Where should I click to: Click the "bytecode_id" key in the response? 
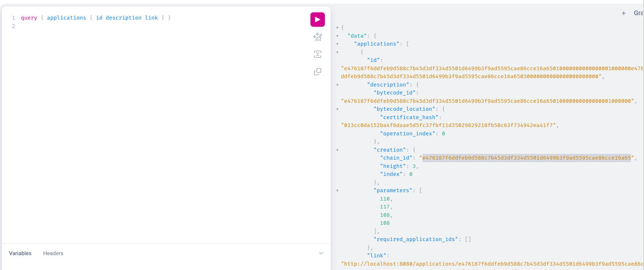(394, 93)
